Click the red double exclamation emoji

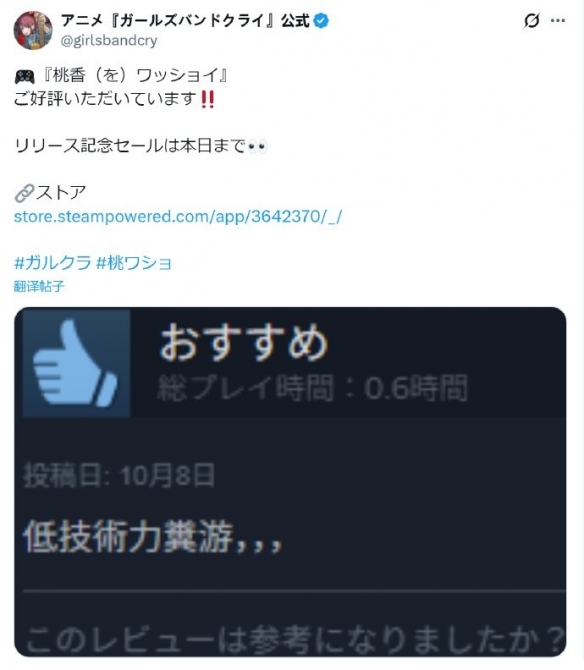pyautogui.click(x=208, y=99)
